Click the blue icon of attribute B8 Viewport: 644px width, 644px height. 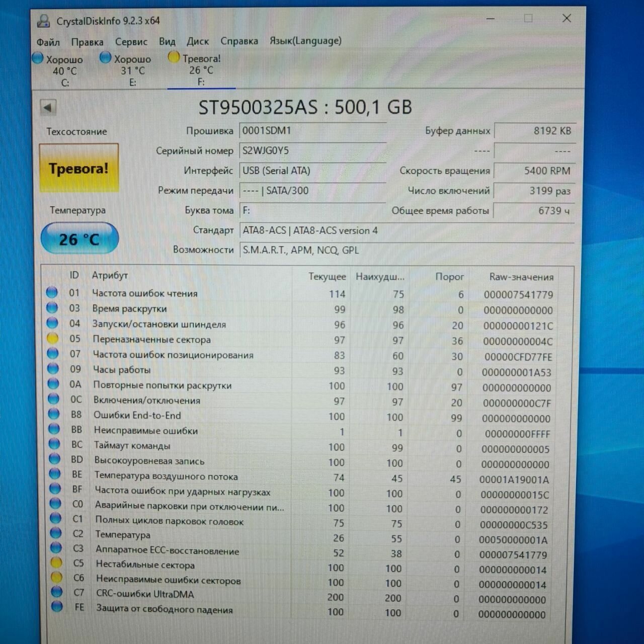[54, 414]
